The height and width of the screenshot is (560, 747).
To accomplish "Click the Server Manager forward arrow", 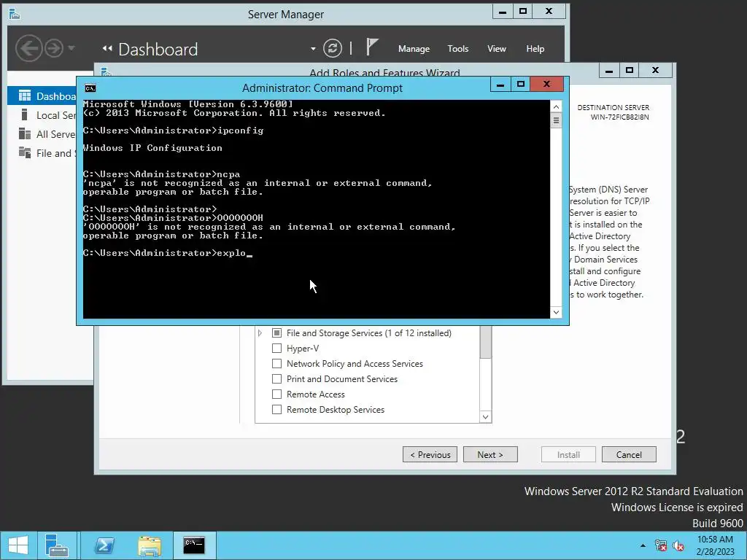I will point(54,48).
